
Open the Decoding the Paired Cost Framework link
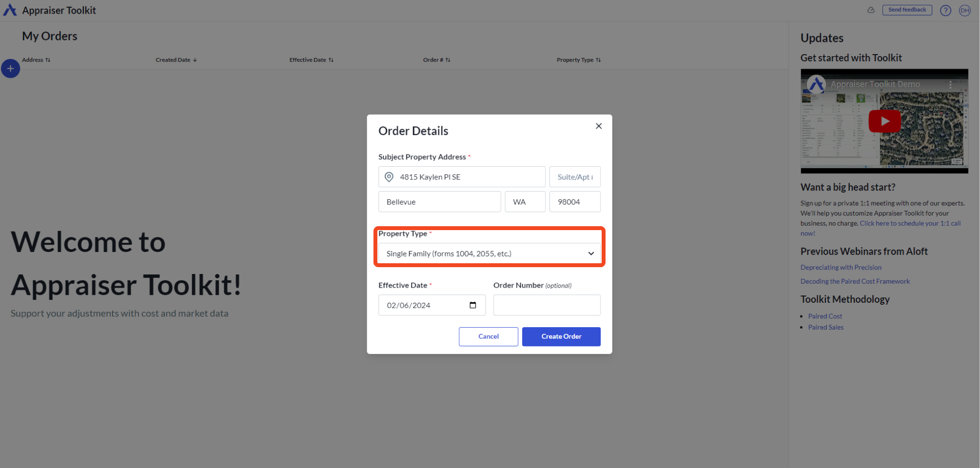tap(855, 281)
